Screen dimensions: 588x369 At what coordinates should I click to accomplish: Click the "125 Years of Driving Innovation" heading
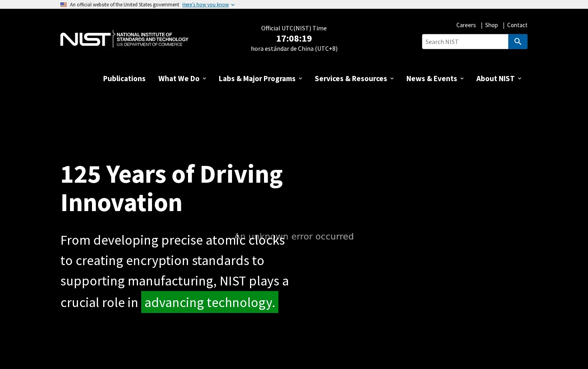(172, 188)
